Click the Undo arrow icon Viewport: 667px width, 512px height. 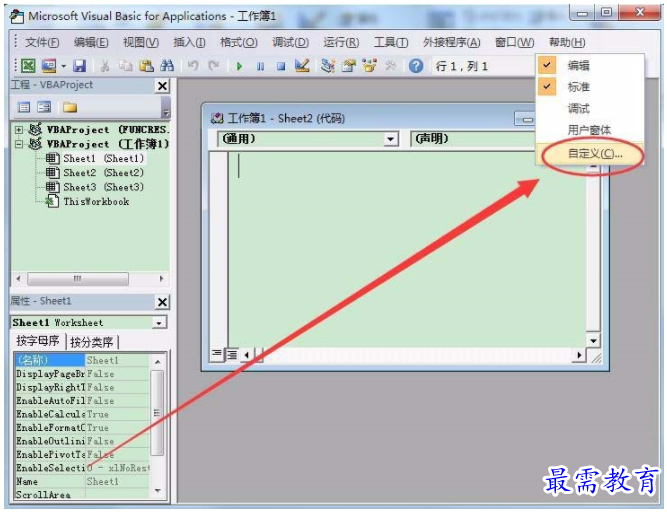click(193, 65)
